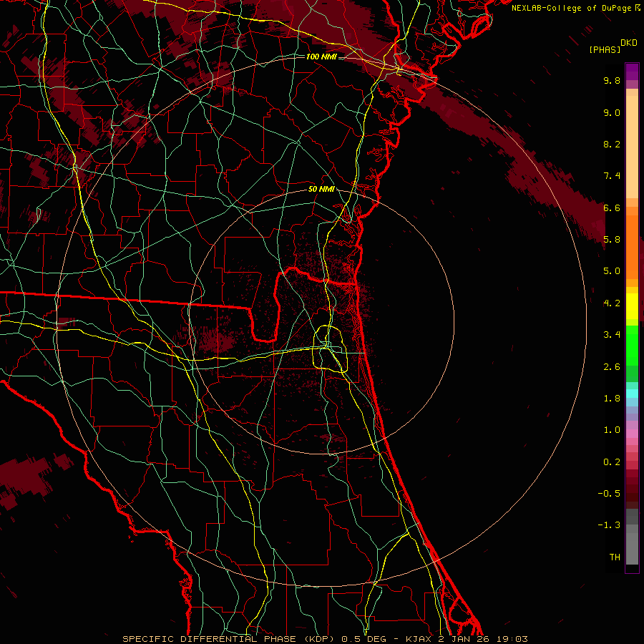Screen dimensions: 644x644
Task: Pick the yellow swatch on the color bar
Action: click(632, 306)
